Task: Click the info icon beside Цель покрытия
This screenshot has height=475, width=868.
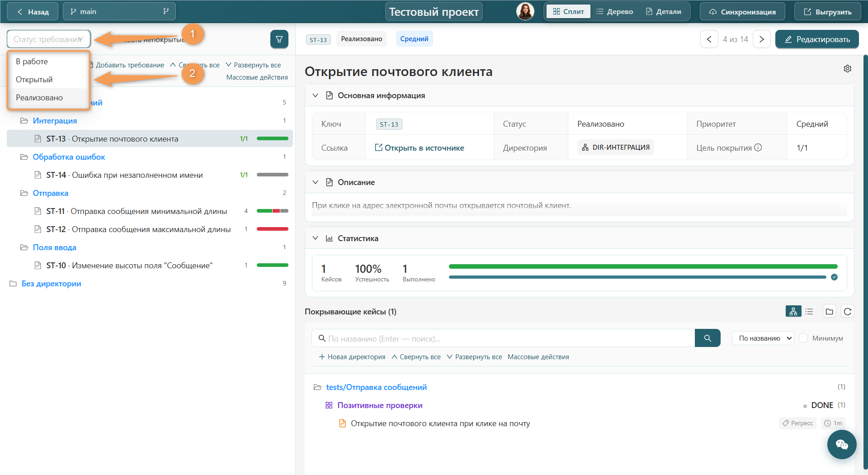Action: [758, 147]
